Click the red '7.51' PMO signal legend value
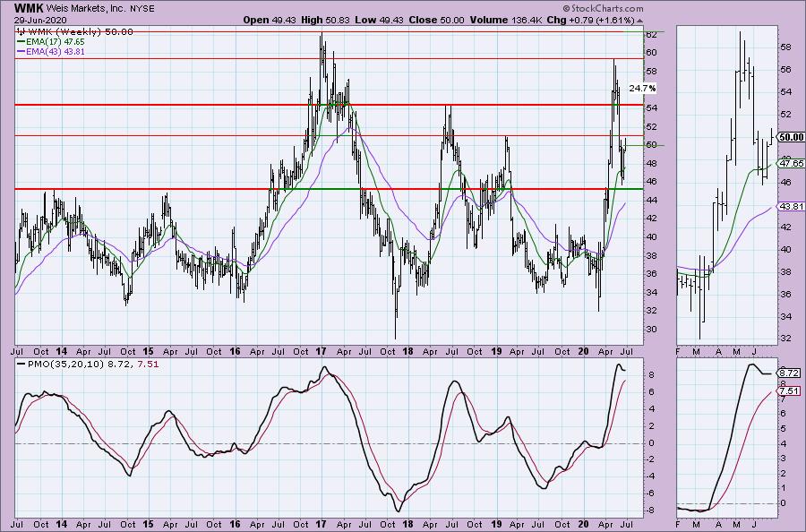The height and width of the screenshot is (532, 806). (149, 364)
